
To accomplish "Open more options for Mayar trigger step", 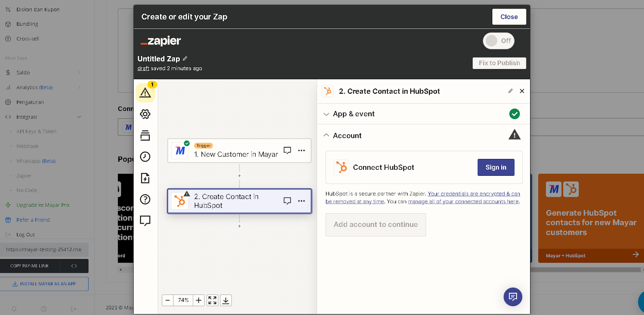I will (x=301, y=150).
